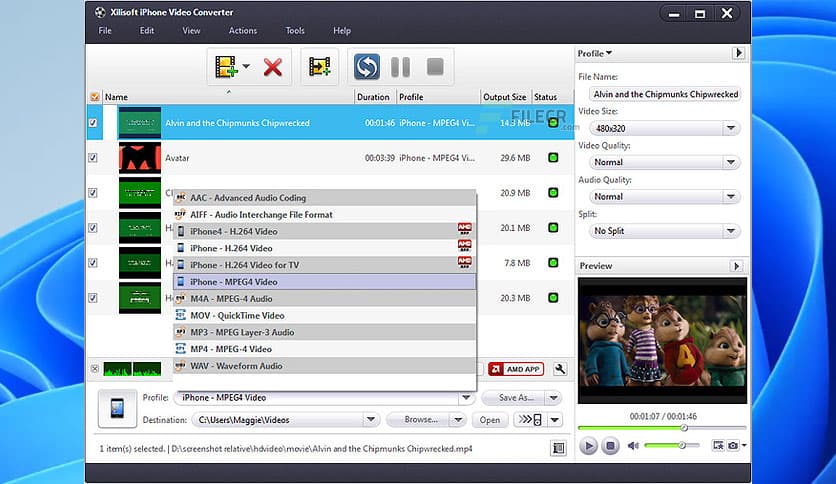
Task: Open the Tools menu
Action: coord(295,30)
